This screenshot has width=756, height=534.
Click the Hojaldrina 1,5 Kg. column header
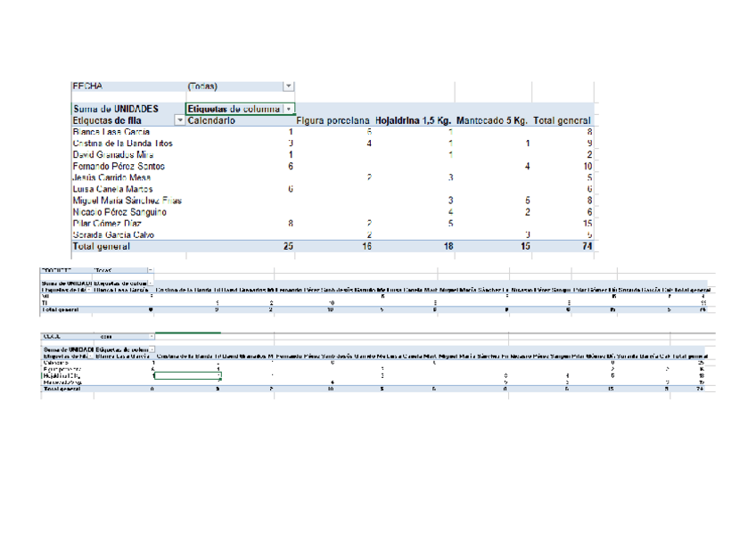pos(413,120)
